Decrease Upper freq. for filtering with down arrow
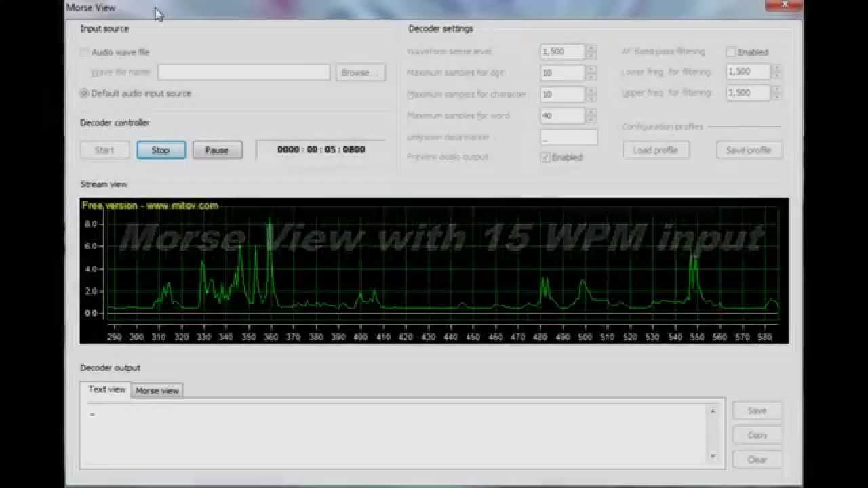 click(776, 96)
